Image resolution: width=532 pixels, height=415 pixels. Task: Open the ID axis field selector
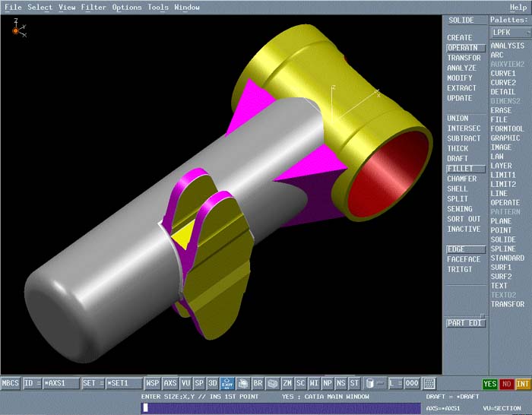pos(52,384)
